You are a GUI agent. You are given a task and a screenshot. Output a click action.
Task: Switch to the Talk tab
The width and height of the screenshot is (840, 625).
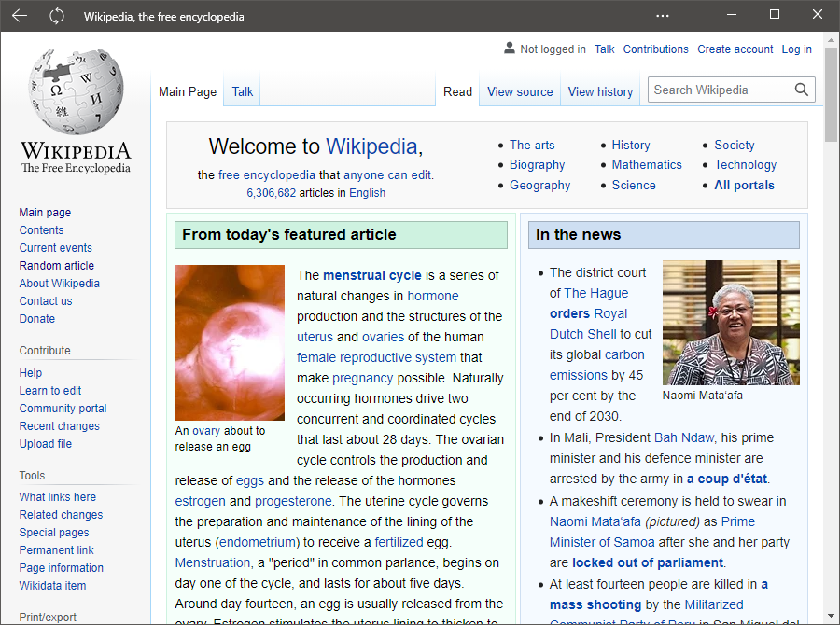click(x=242, y=91)
